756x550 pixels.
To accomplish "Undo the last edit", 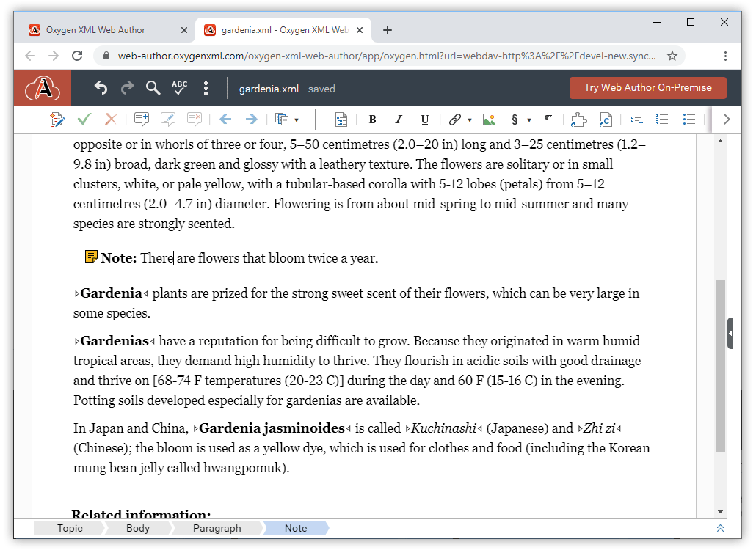I will (x=101, y=88).
